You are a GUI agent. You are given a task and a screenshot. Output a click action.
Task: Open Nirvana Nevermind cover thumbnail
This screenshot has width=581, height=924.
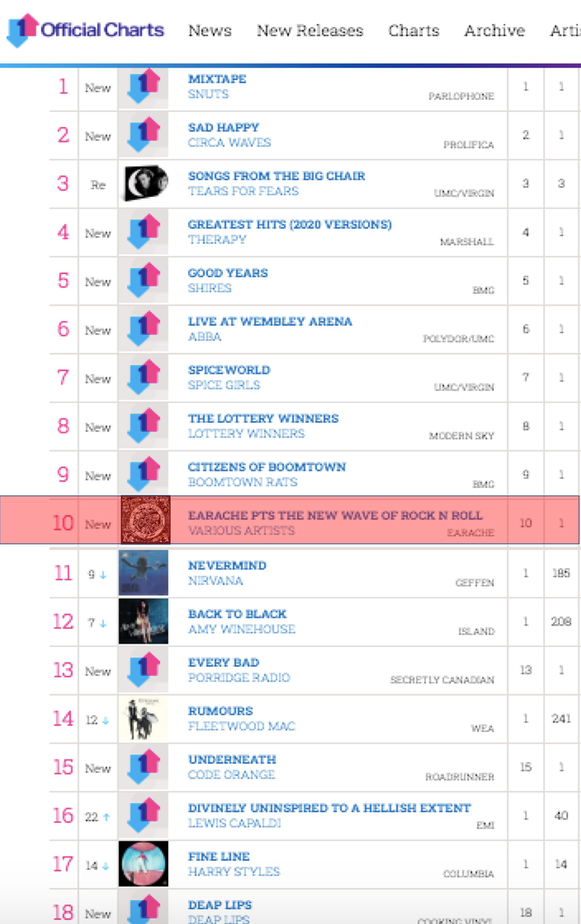(x=144, y=573)
